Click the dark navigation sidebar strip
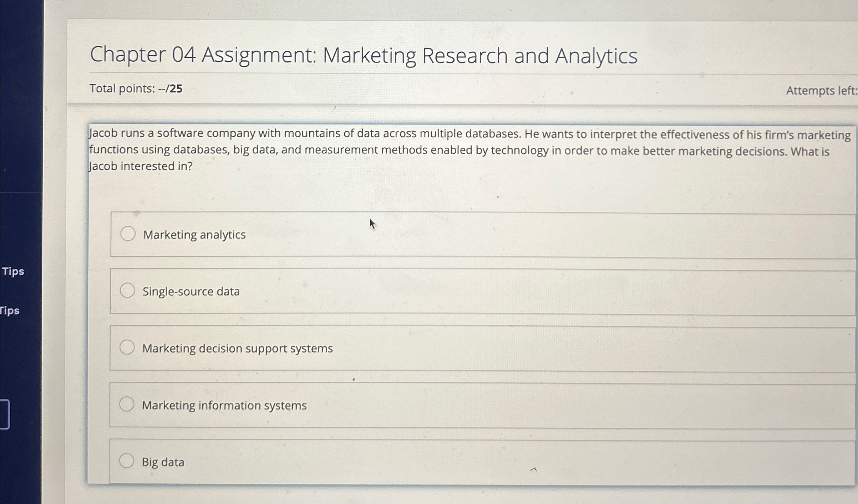 (x=21, y=143)
